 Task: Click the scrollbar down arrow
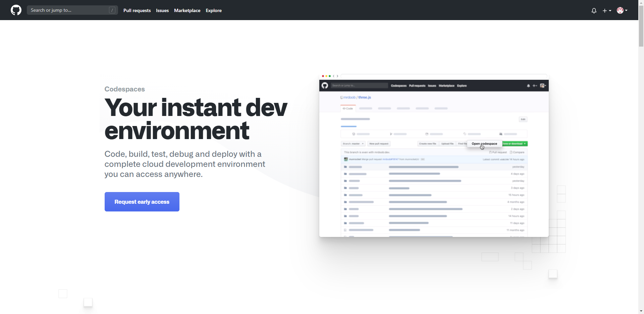tap(641, 311)
